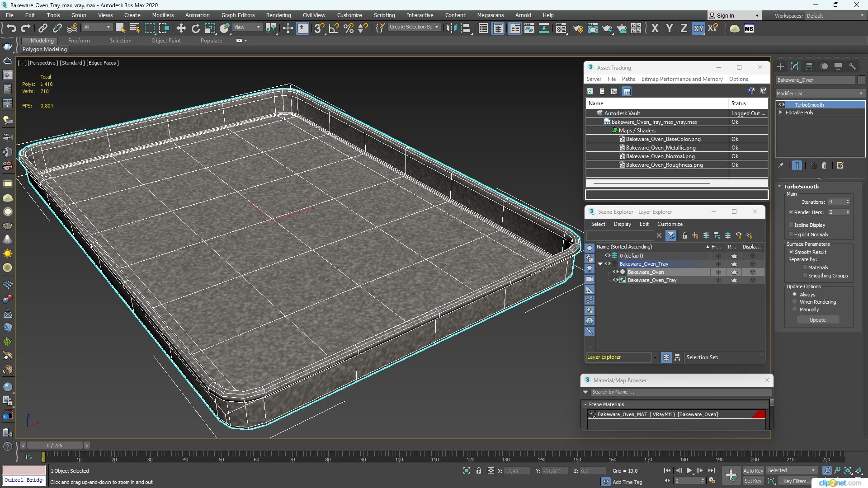The image size is (868, 488).
Task: Select the When Rendering radio option
Action: (795, 301)
